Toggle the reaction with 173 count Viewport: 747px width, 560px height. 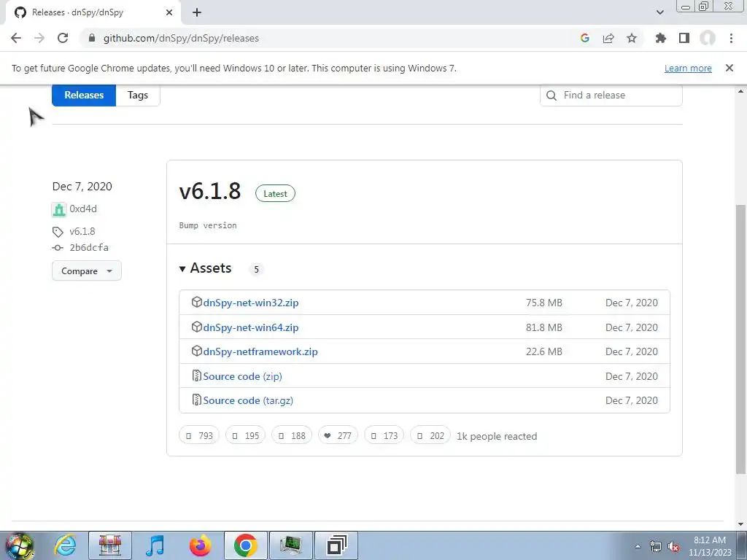[384, 435]
